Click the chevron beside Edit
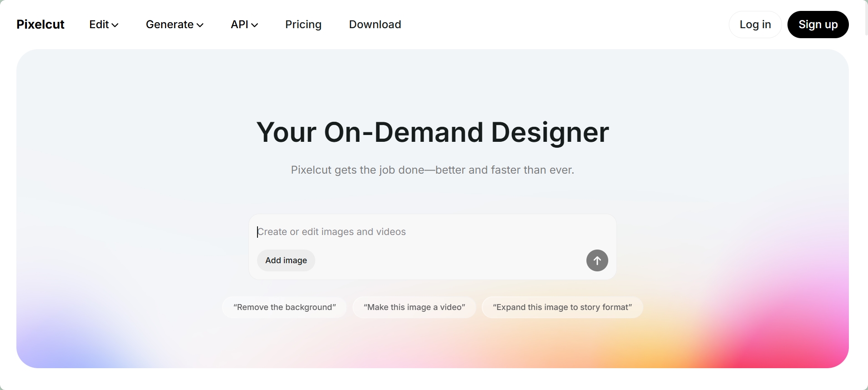 (115, 25)
